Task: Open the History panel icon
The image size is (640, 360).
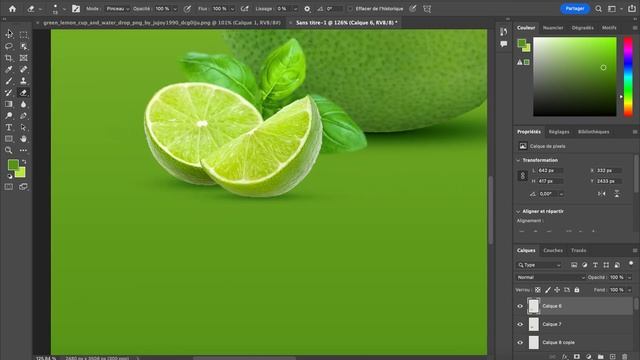Action: click(504, 31)
